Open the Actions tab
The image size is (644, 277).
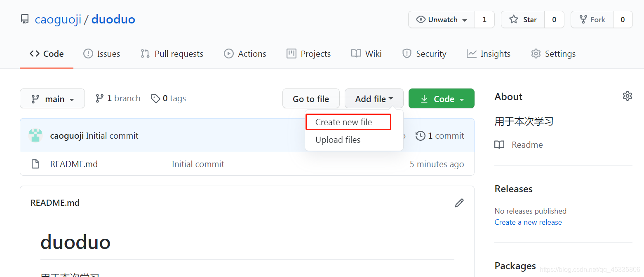(245, 54)
